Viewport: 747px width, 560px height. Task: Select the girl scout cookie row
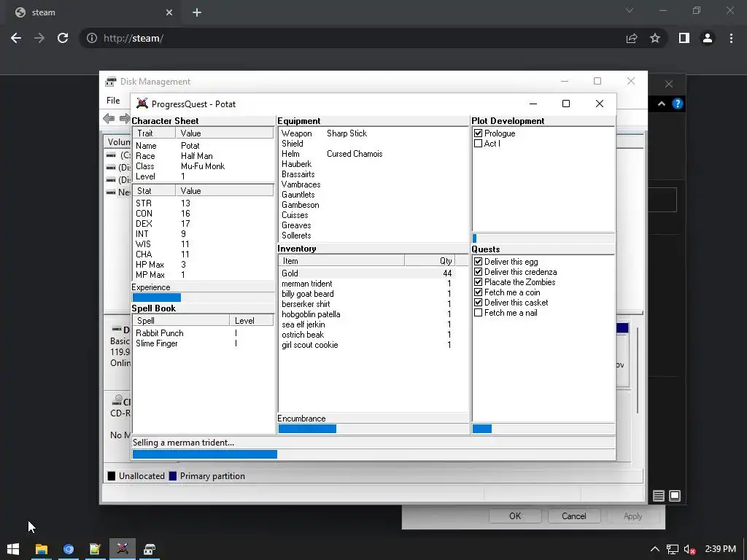(x=367, y=345)
